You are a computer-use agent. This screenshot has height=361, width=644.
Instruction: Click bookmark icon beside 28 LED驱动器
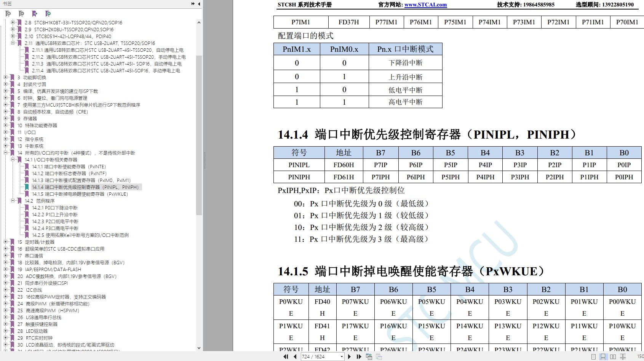click(12, 331)
